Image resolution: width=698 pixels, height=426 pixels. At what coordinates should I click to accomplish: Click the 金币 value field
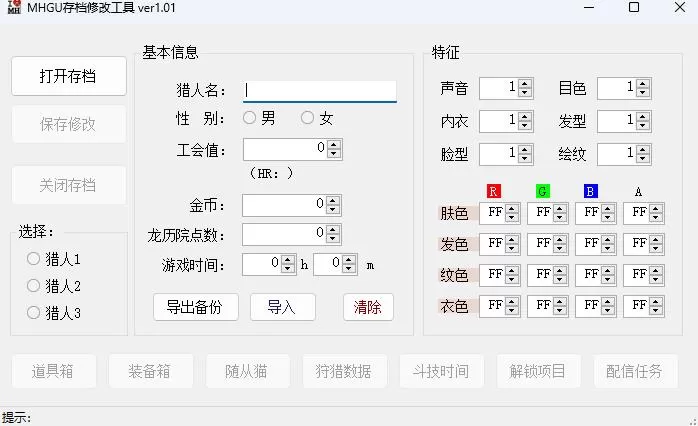pos(292,205)
